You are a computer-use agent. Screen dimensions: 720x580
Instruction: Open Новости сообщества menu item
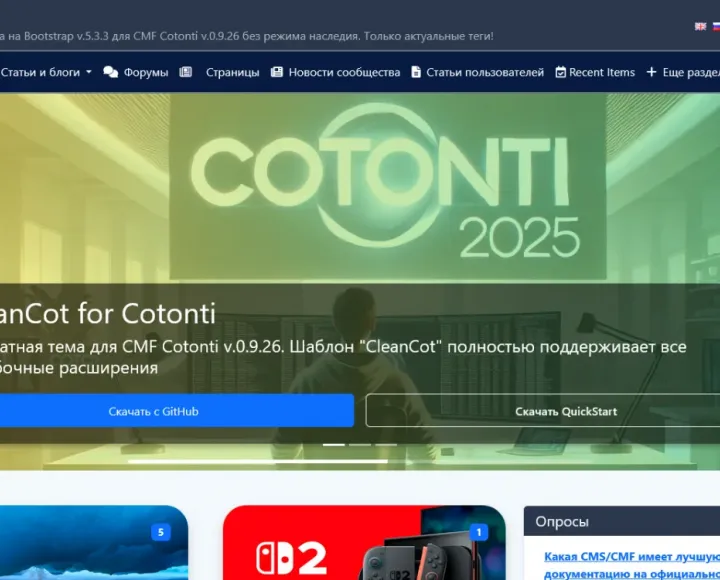[344, 72]
